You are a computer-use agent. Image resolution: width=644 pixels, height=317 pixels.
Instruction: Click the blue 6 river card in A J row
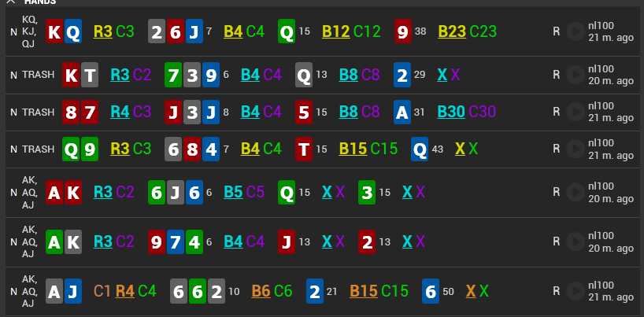tap(431, 291)
